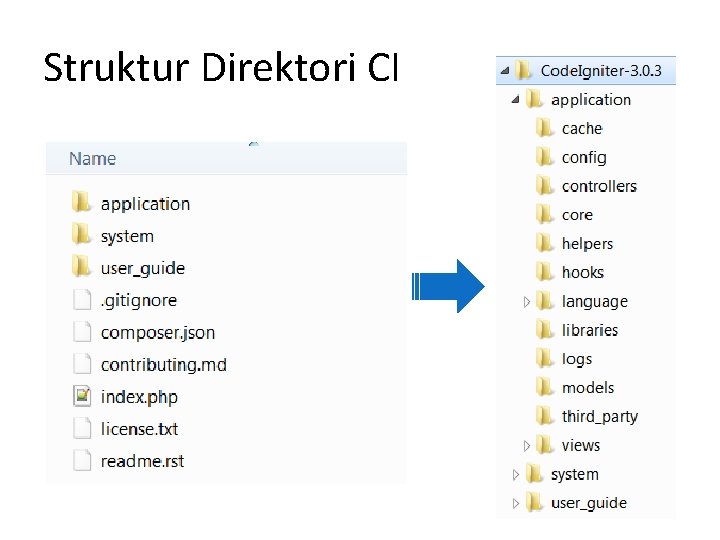Expand the user_guide folder node in tree
This screenshot has height=540, width=720.
(516, 503)
